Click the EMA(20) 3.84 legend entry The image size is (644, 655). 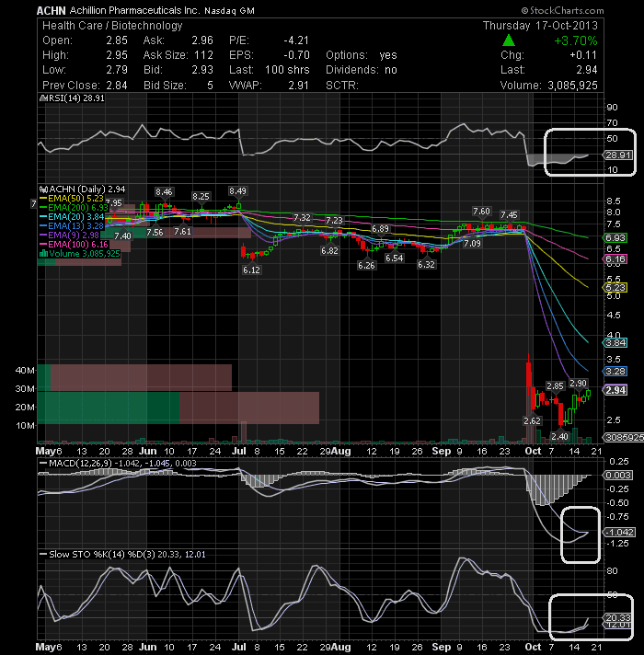click(72, 217)
